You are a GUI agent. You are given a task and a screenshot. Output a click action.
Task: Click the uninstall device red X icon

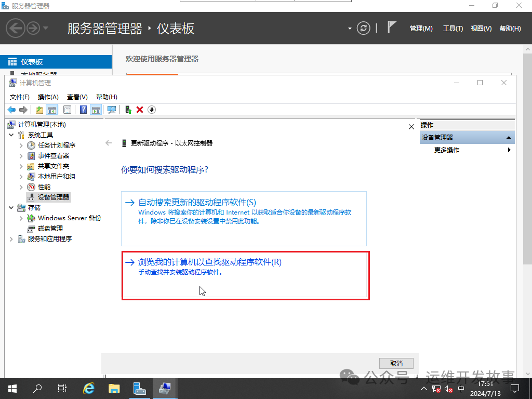[x=139, y=110]
